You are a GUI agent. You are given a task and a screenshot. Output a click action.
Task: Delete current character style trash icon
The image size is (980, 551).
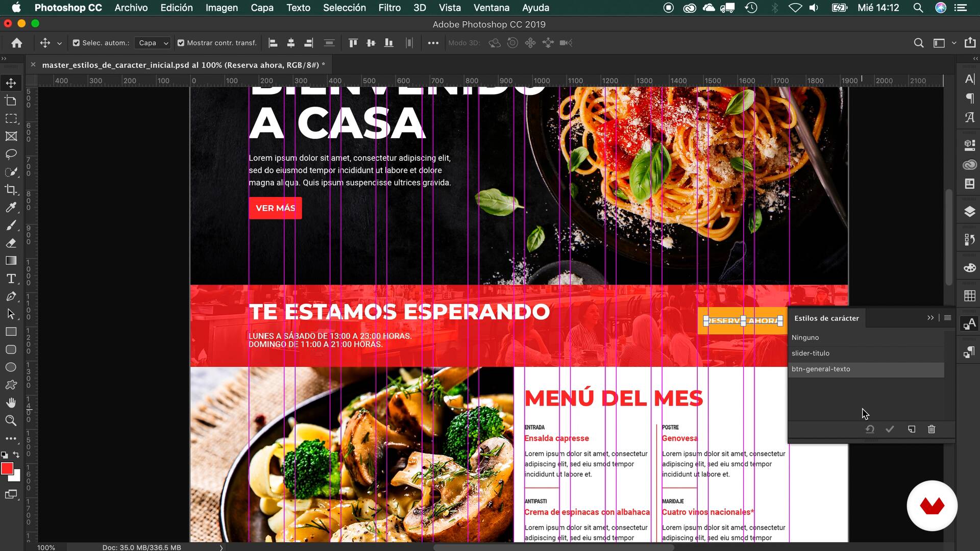pos(932,429)
